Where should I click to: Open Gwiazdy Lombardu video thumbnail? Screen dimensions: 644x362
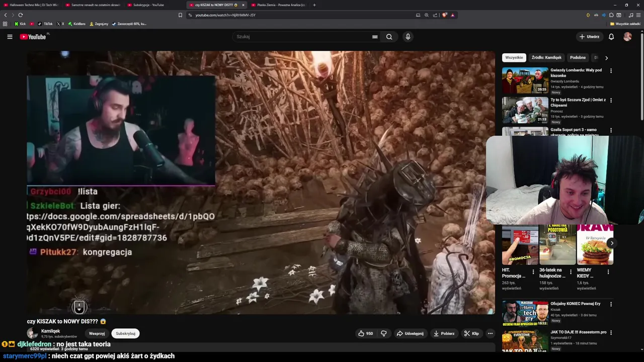[x=525, y=80]
